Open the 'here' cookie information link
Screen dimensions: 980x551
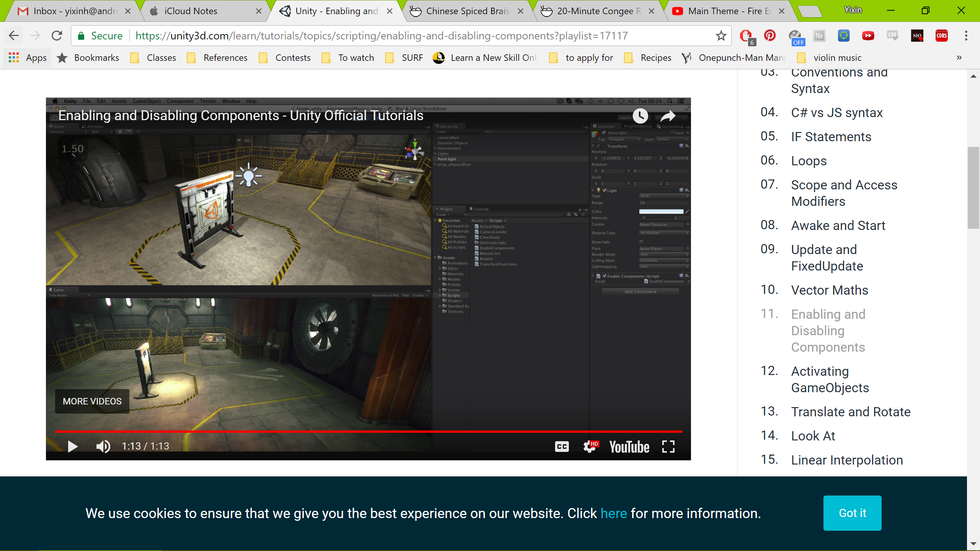(614, 514)
